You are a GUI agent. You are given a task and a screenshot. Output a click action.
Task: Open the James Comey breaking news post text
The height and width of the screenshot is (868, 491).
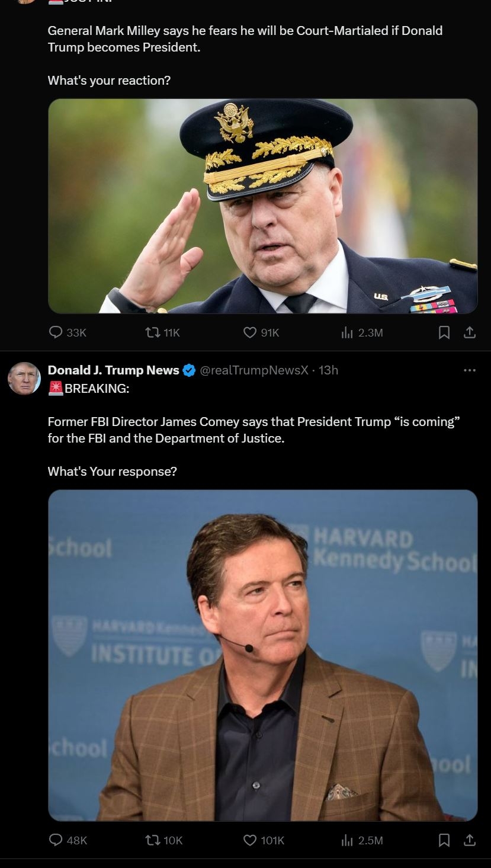tap(253, 430)
